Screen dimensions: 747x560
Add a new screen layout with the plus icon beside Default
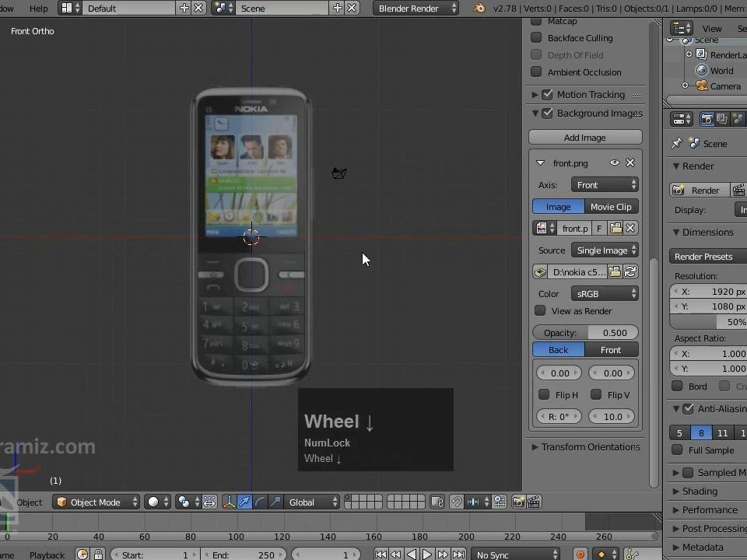184,8
